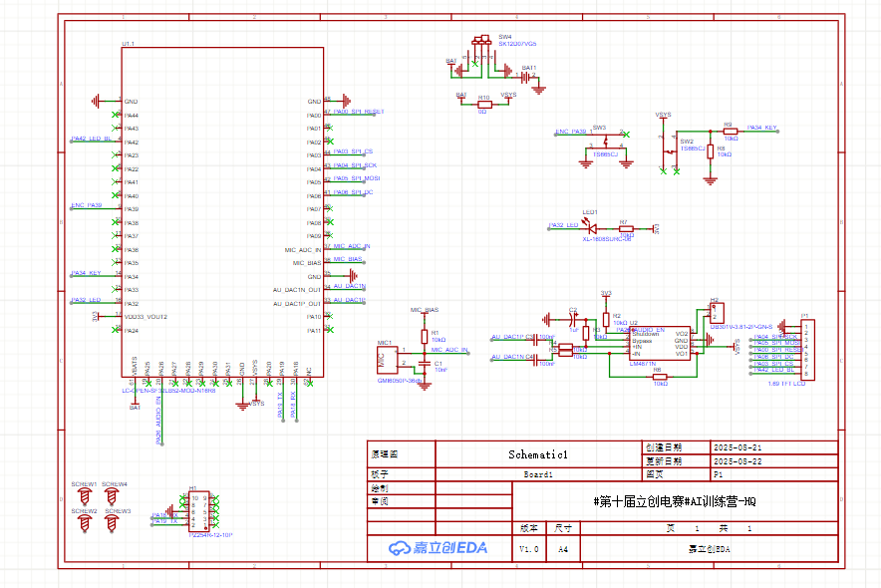Click the SCREW1 mounting hole symbol
Screen dimensions: 881x588
tap(85, 494)
